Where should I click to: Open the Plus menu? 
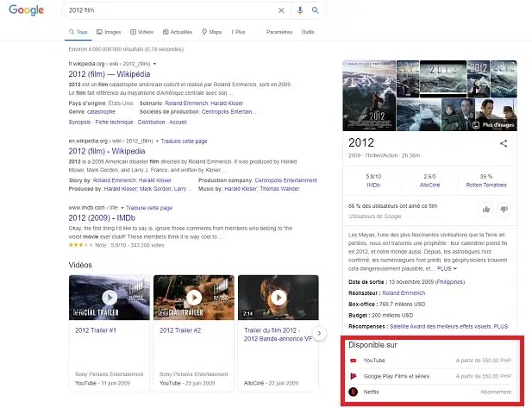[x=238, y=32]
